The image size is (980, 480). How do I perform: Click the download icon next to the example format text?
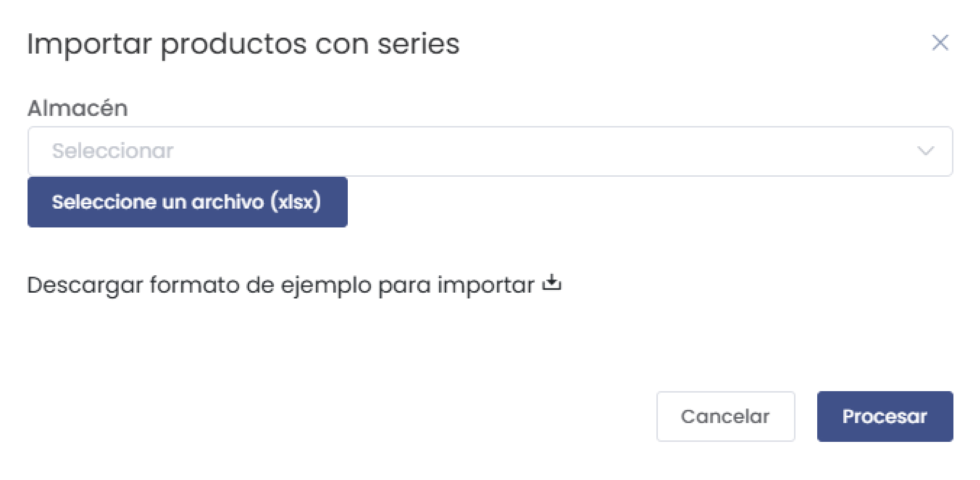552,284
